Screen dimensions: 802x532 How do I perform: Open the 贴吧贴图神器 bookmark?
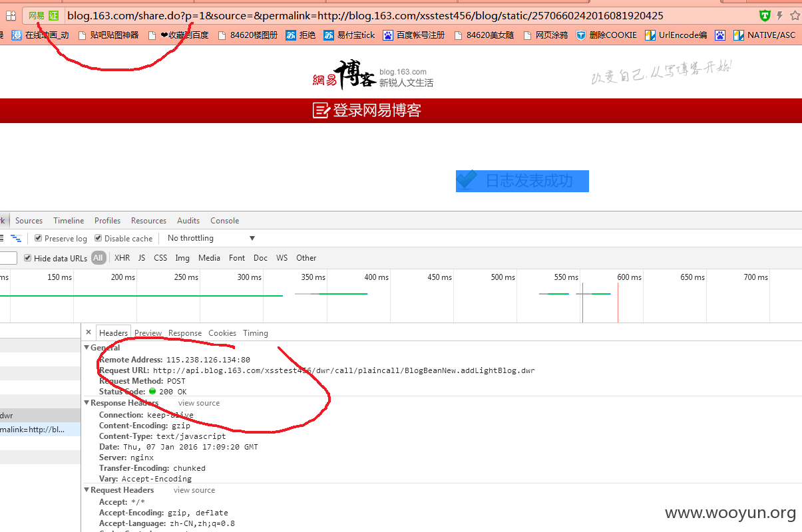[x=109, y=35]
